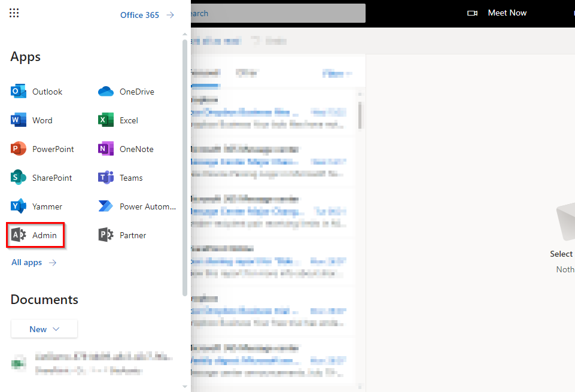575x392 pixels.
Task: Click the Meet Now button
Action: tap(497, 13)
